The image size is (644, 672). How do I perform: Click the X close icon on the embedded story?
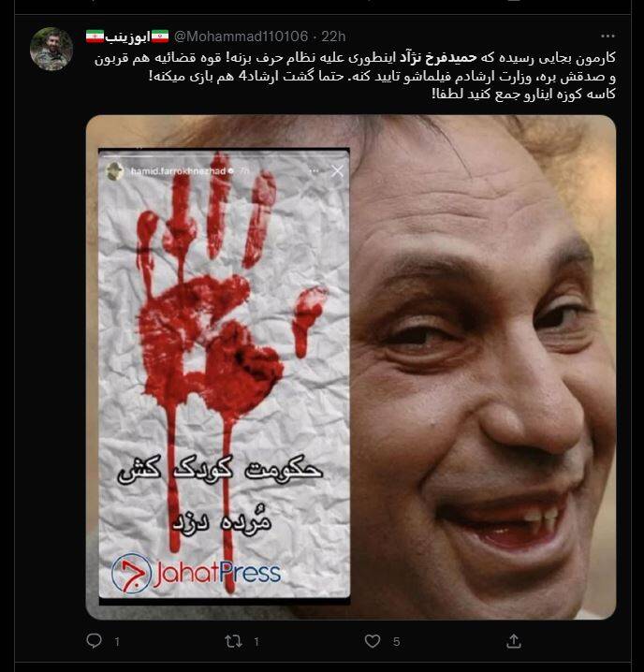[x=337, y=171]
